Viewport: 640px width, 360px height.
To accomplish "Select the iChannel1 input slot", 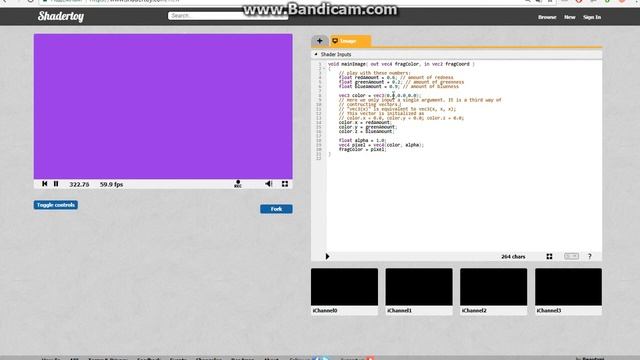I will click(419, 287).
